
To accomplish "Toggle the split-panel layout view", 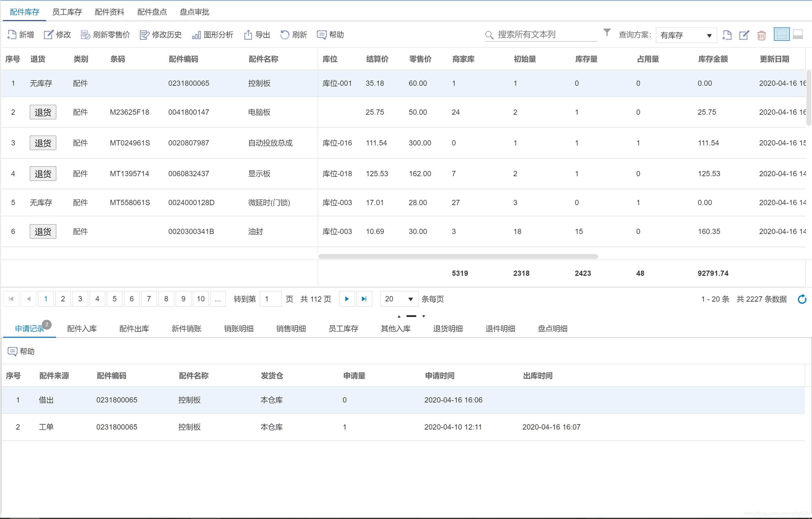I will point(781,34).
